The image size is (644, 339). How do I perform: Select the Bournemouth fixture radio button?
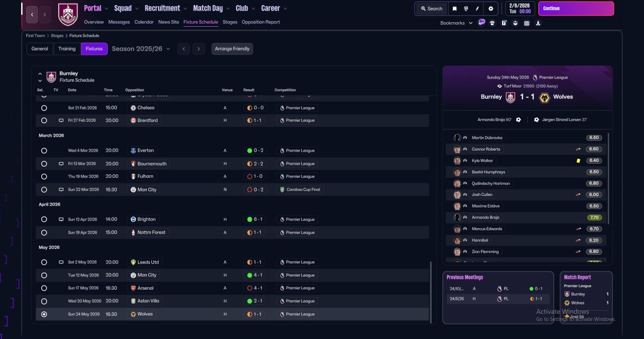click(x=44, y=164)
